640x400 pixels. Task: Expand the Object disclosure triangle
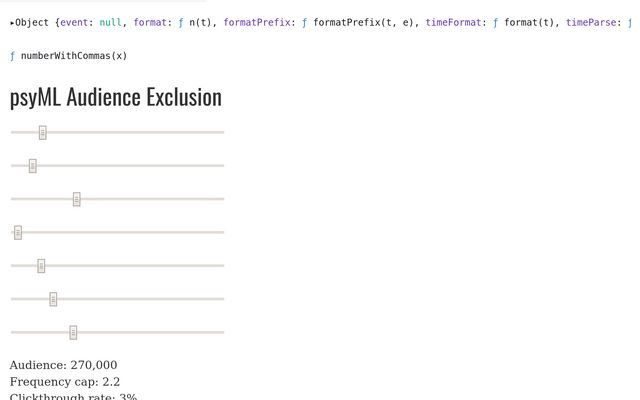tap(12, 23)
